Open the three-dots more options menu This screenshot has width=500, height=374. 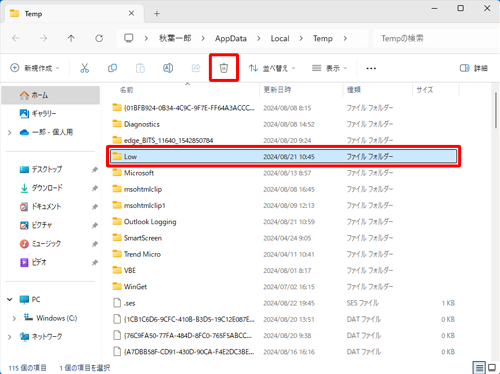(x=371, y=68)
